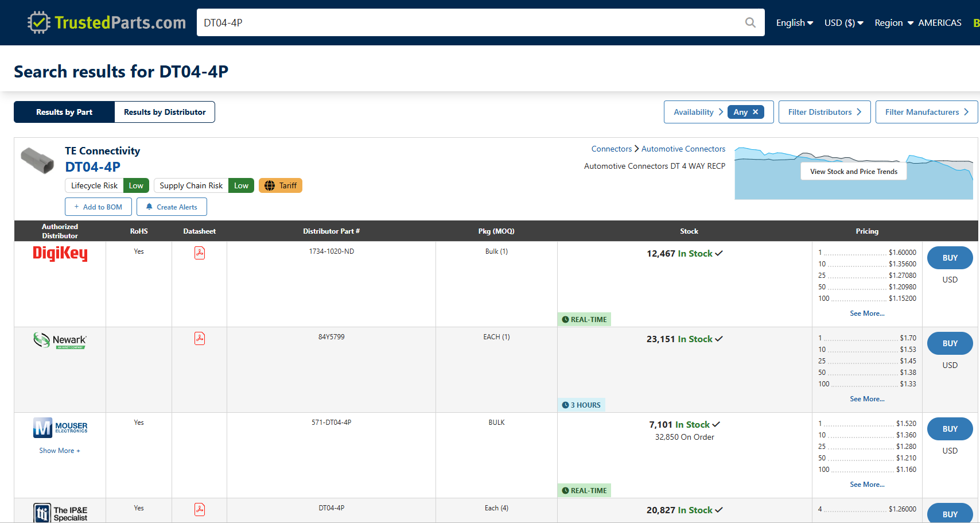Click the DT04-4P connector thumbnail image
This screenshot has width=980, height=523.
[x=37, y=161]
